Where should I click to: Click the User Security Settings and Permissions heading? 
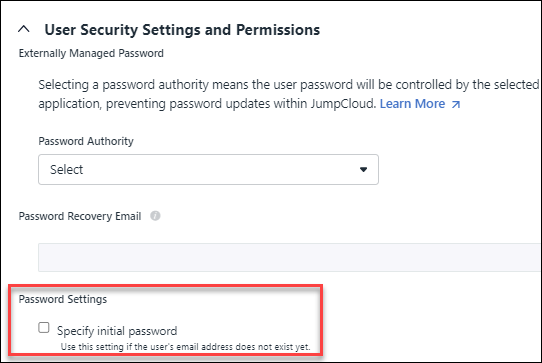pos(182,30)
